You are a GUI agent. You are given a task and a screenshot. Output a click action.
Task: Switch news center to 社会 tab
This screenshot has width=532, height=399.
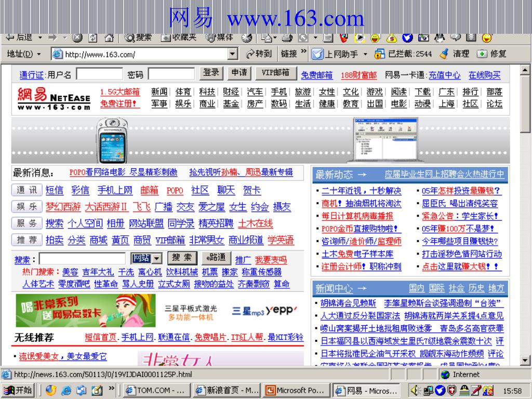[x=456, y=288]
